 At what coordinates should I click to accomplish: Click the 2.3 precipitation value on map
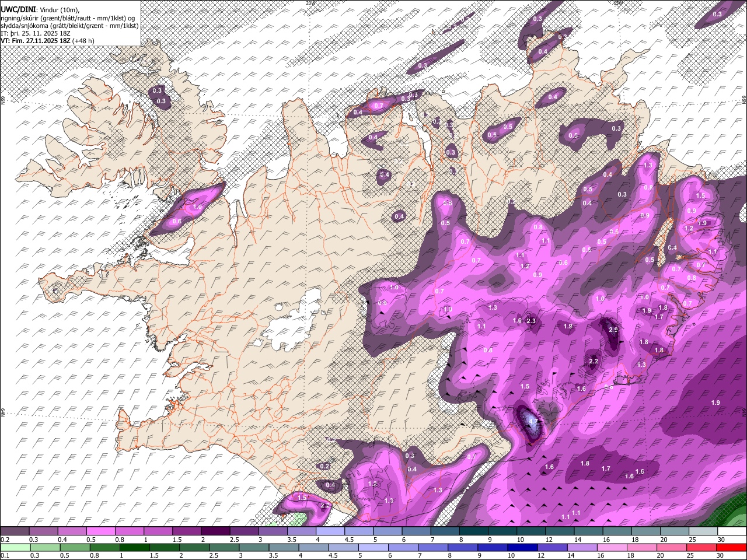click(531, 321)
